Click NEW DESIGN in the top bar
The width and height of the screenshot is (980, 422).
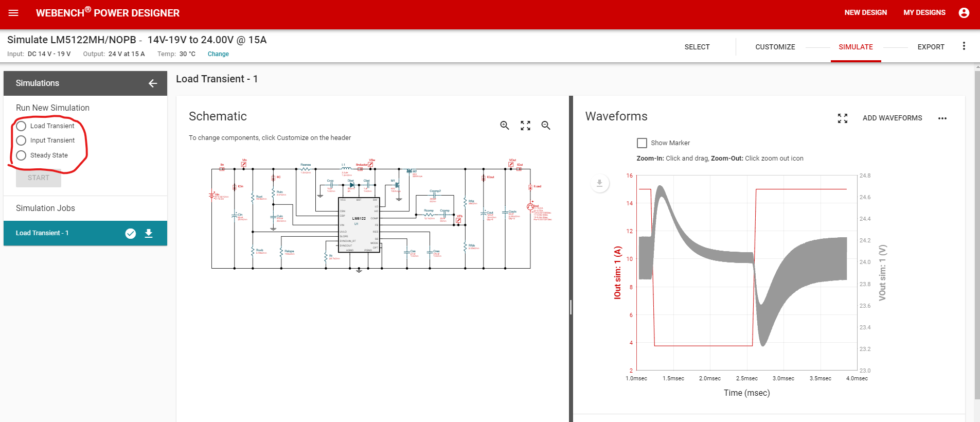(866, 13)
